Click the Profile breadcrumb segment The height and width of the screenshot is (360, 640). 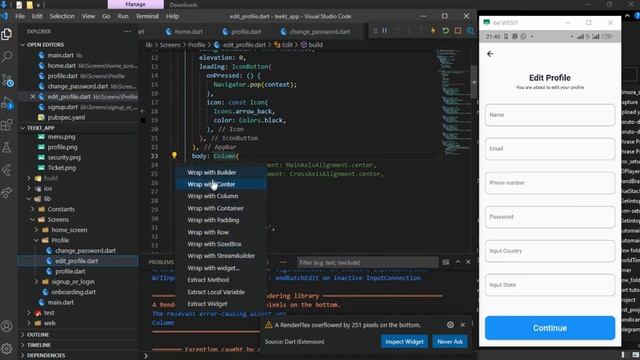[196, 45]
